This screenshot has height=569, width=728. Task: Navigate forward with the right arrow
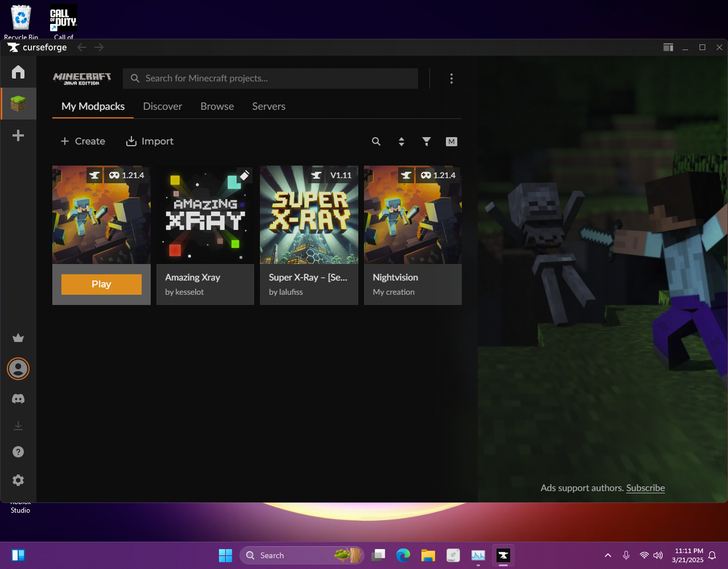[x=99, y=47]
